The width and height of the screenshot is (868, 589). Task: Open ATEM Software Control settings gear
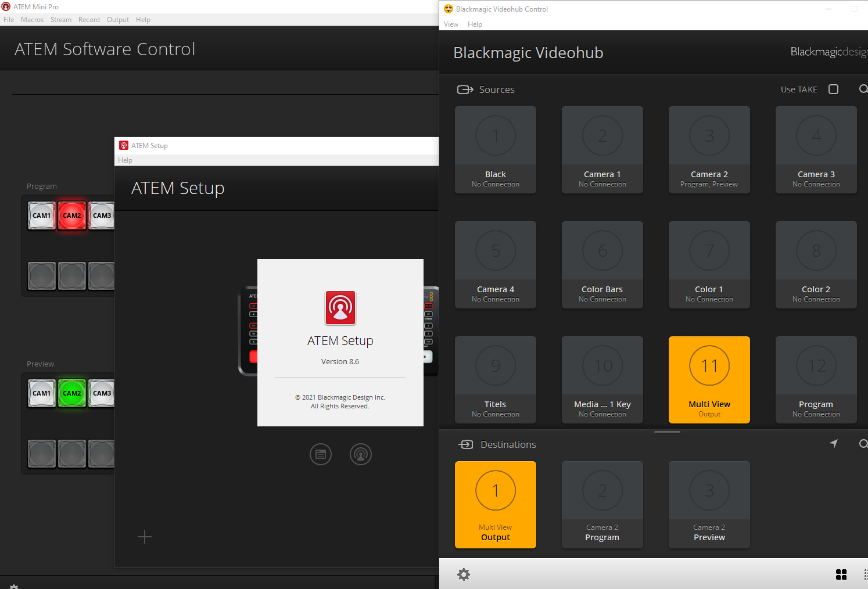point(14,586)
